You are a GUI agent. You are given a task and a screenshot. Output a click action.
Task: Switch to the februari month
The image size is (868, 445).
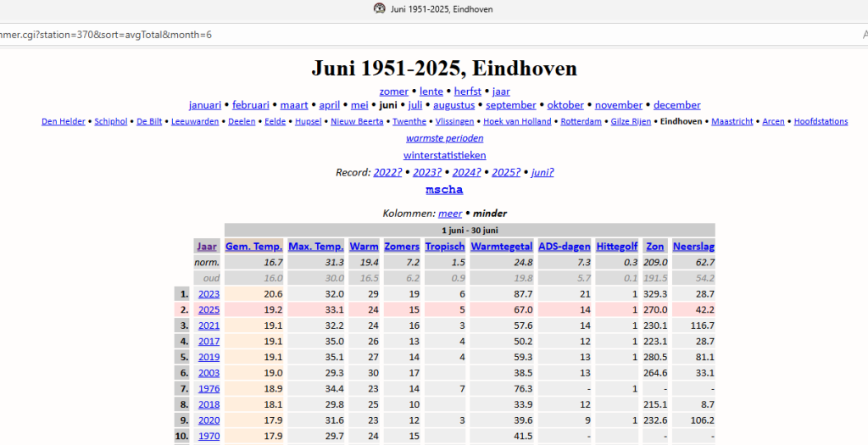click(x=251, y=104)
